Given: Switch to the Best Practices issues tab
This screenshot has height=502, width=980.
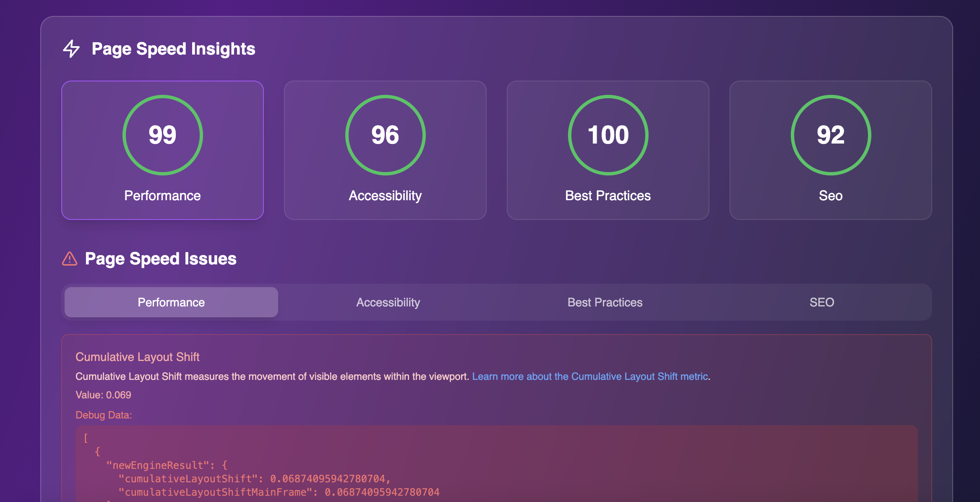Looking at the screenshot, I should click(x=605, y=302).
